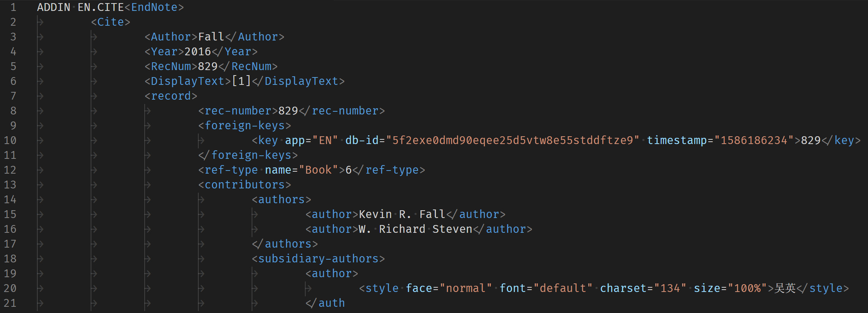Screen dimensions: 868x313
Task: Click the DisplayText value [1]
Action: pyautogui.click(x=241, y=81)
